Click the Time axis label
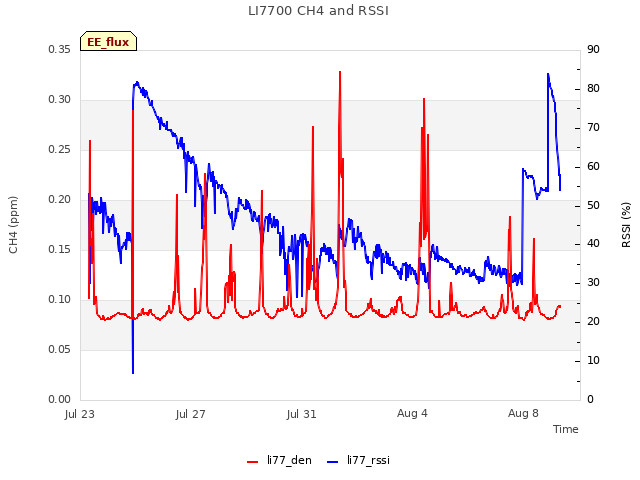640x480 pixels. 566,429
